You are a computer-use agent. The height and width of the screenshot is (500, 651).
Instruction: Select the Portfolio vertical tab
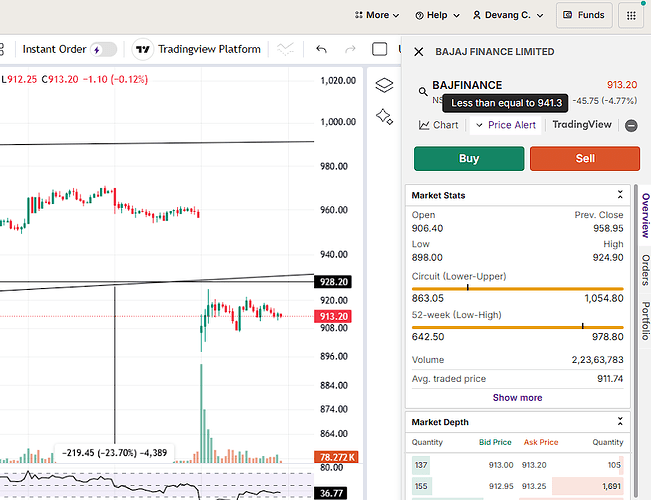(x=645, y=321)
